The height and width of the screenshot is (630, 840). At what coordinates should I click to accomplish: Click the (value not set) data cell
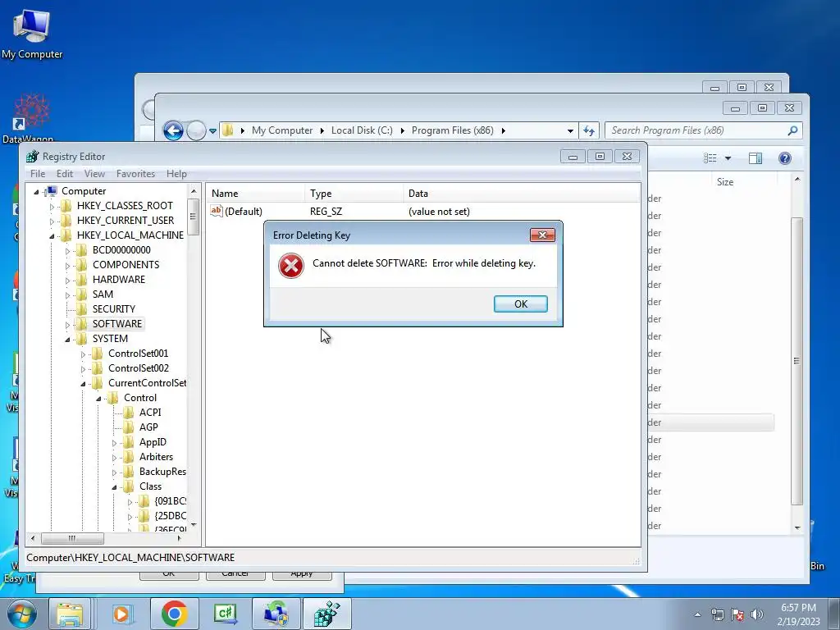439,212
